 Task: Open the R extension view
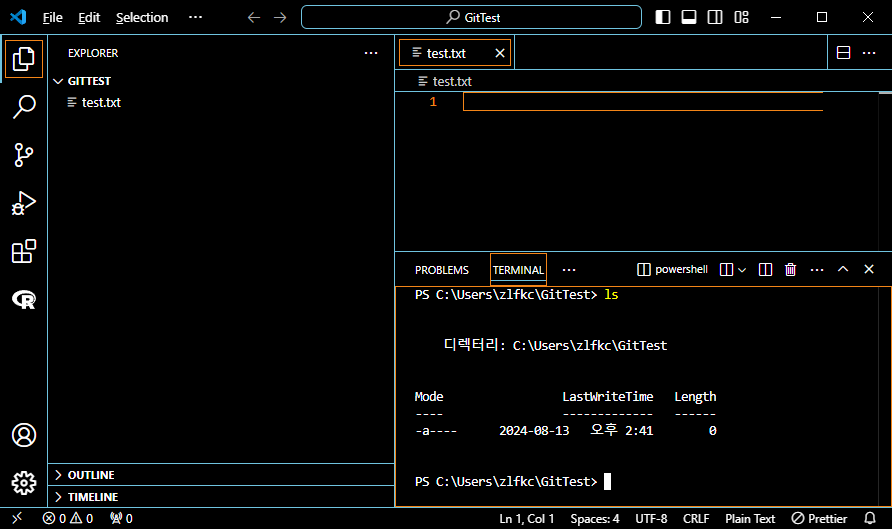23,299
